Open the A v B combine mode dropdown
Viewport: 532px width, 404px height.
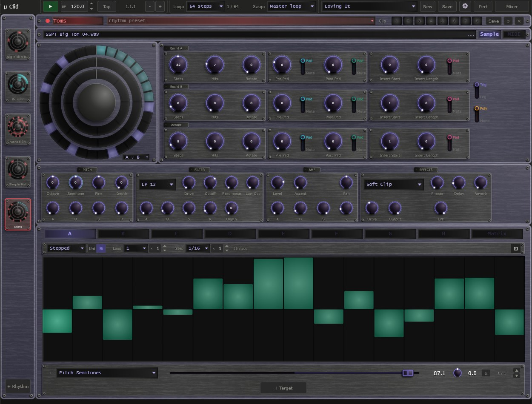click(136, 157)
